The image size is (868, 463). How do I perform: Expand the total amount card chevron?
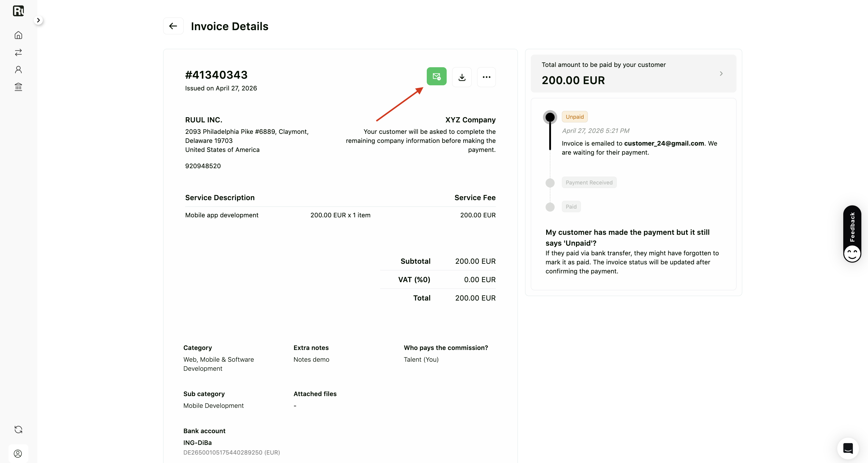(x=721, y=74)
